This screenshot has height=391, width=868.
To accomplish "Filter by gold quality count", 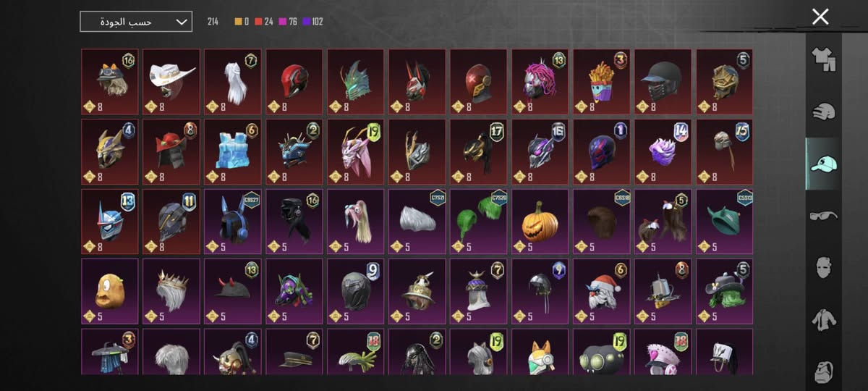I will pyautogui.click(x=242, y=22).
